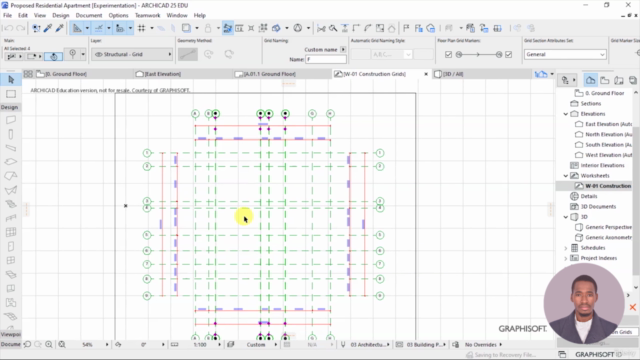Click the orange X beside the webcam
Viewport: 640px width, 360px height.
[633, 307]
